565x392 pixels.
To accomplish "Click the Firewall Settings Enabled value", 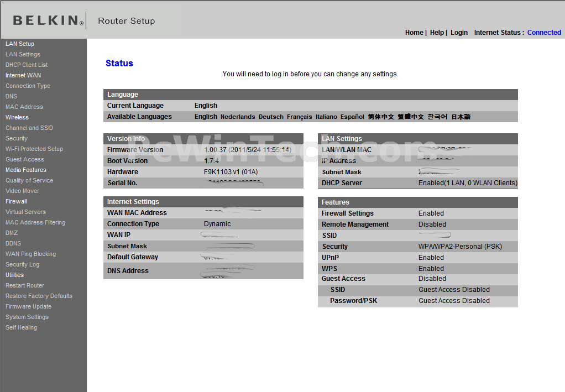I will pos(431,213).
